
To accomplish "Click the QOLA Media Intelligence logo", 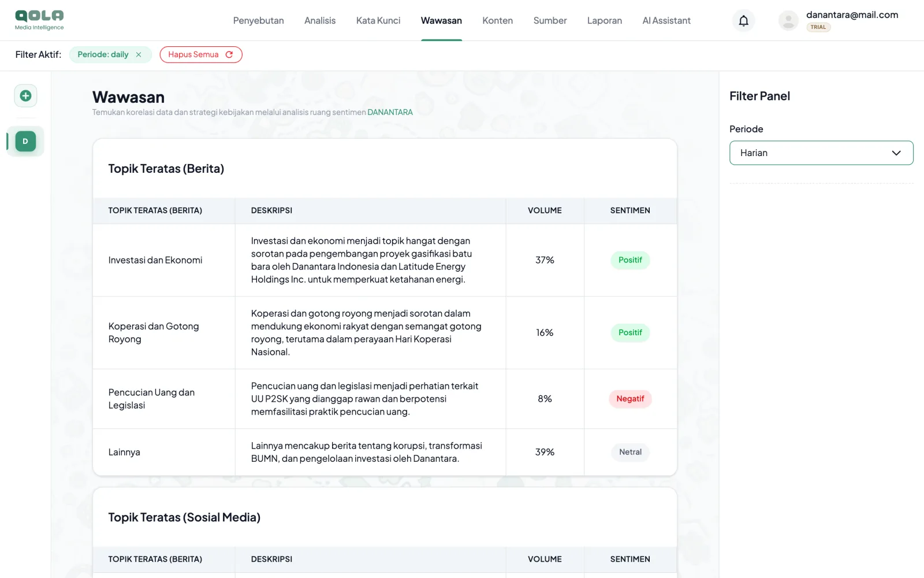I will (39, 20).
